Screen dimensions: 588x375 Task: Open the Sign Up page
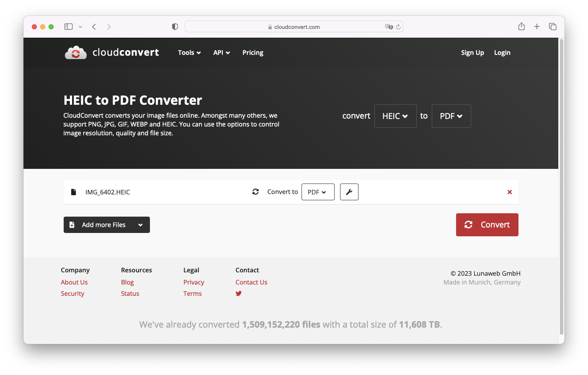pyautogui.click(x=472, y=52)
